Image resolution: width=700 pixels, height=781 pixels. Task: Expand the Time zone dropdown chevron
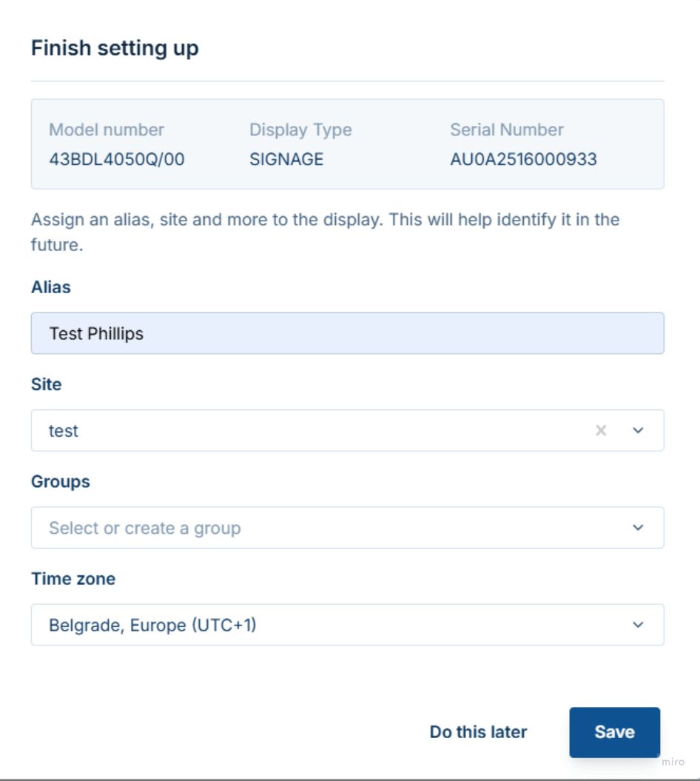pyautogui.click(x=638, y=625)
